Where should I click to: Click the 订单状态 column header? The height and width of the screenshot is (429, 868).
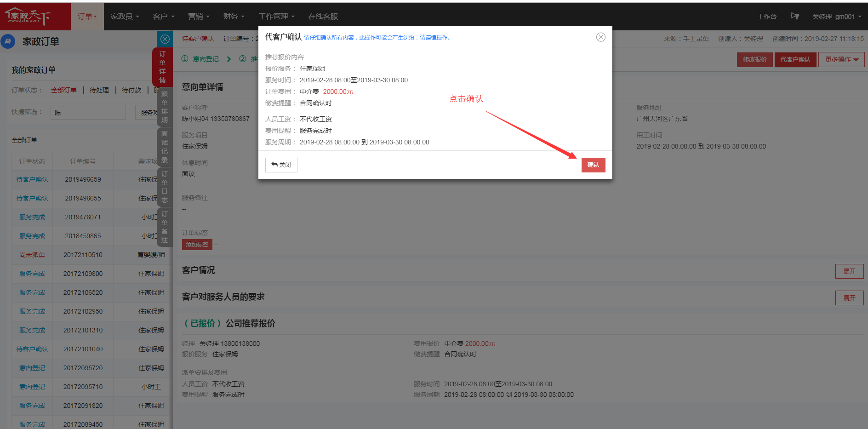pyautogui.click(x=32, y=161)
